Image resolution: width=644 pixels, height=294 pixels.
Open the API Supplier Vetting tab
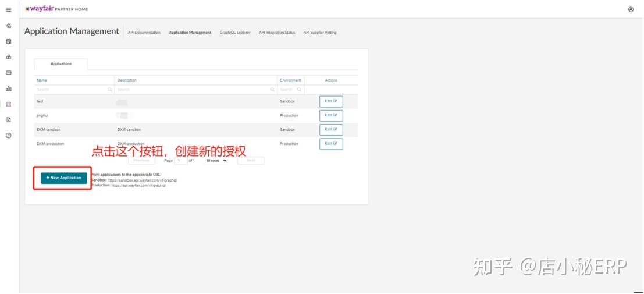click(320, 33)
